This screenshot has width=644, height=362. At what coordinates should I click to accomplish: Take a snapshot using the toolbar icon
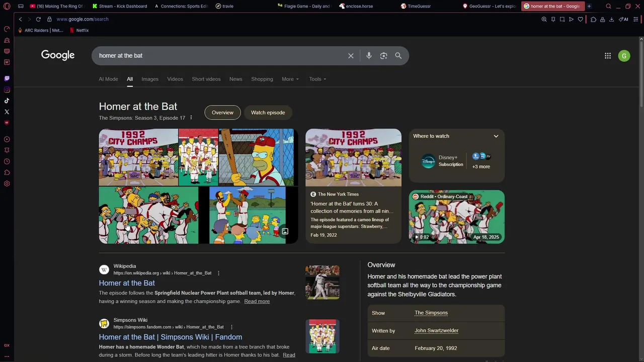(x=562, y=19)
